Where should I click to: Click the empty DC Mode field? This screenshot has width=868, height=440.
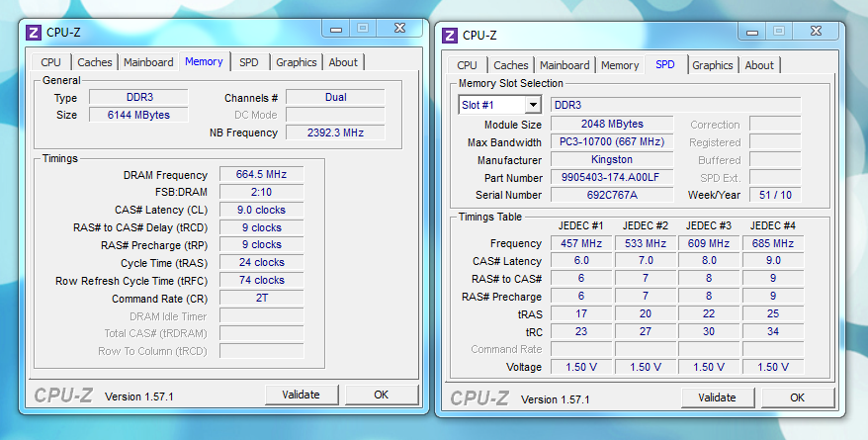335,115
